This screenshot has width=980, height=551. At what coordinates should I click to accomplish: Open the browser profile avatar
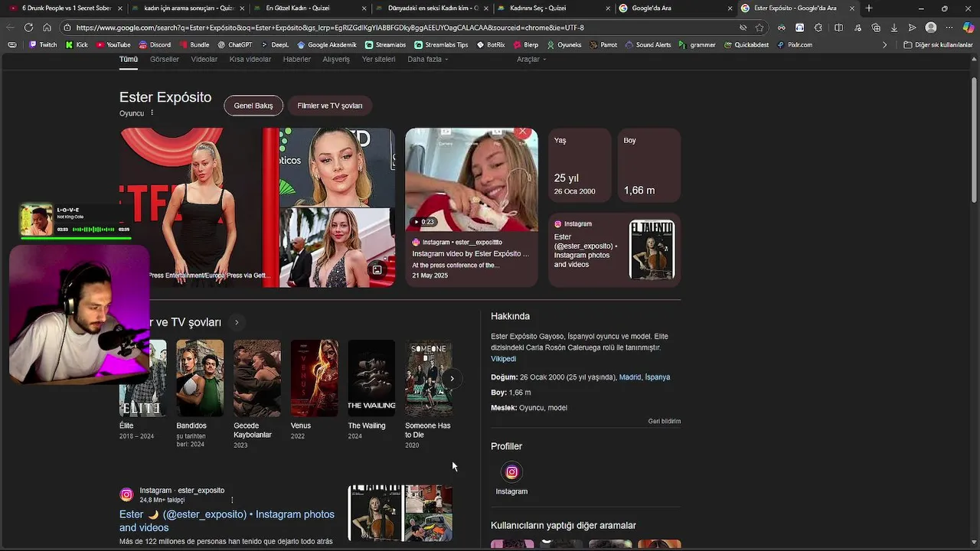[x=931, y=28]
